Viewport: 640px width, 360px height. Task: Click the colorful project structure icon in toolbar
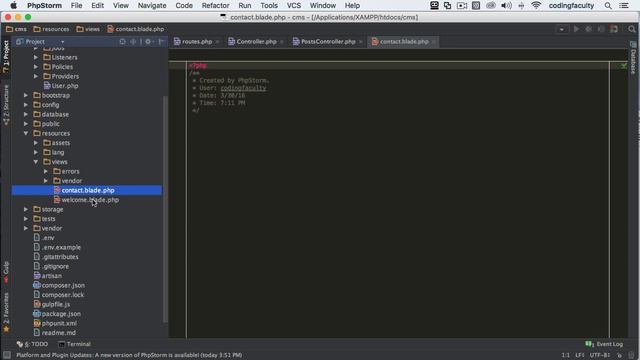click(x=613, y=29)
